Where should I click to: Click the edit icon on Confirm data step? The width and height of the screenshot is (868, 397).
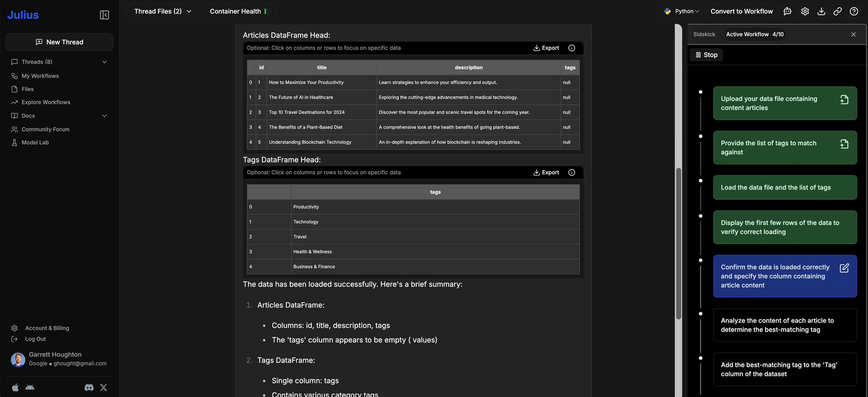(x=844, y=268)
